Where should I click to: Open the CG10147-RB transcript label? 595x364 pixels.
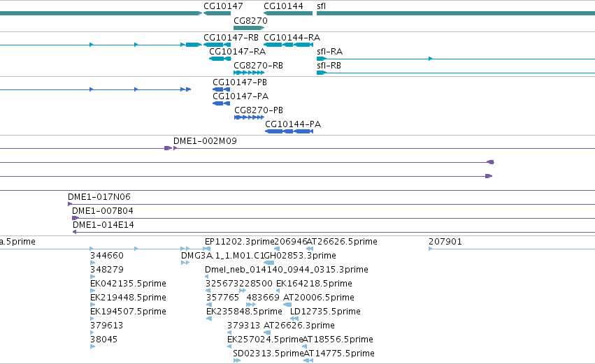pyautogui.click(x=231, y=38)
